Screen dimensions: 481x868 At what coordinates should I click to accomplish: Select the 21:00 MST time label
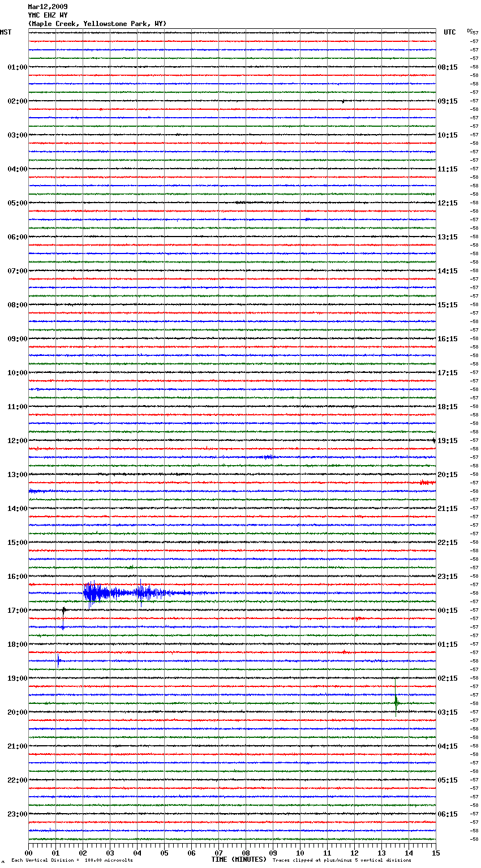(18, 746)
